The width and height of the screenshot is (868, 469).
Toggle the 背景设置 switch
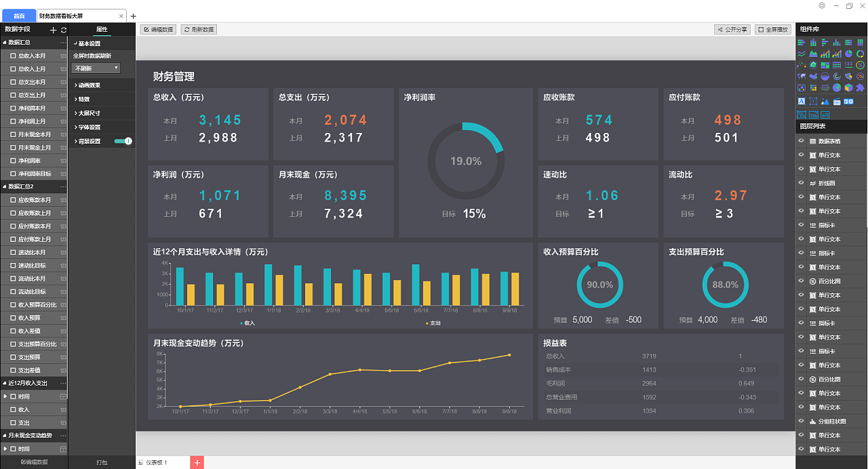[123, 141]
